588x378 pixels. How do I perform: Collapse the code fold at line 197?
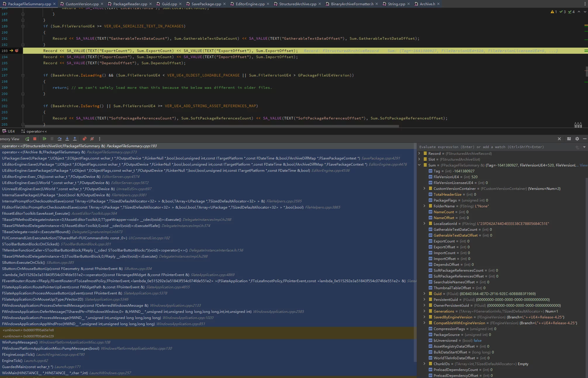tap(23, 75)
